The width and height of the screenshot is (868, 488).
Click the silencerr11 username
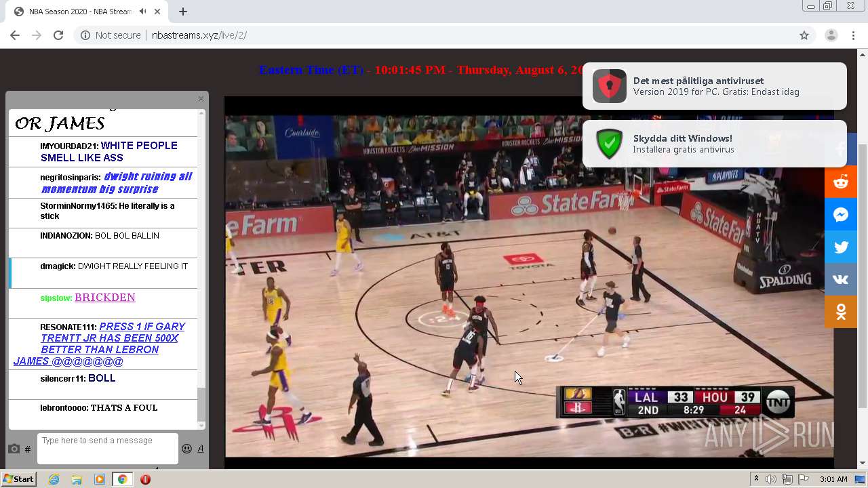[63, 379]
